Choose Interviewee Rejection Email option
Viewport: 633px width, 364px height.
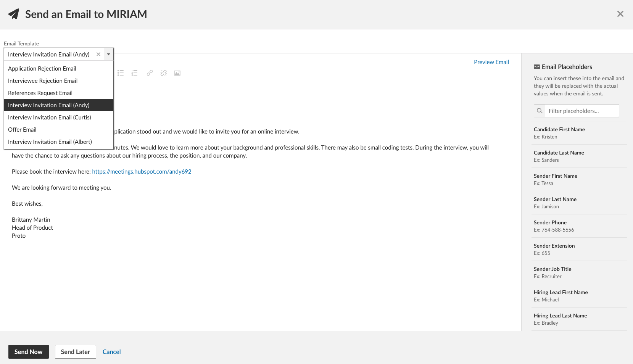coord(43,81)
